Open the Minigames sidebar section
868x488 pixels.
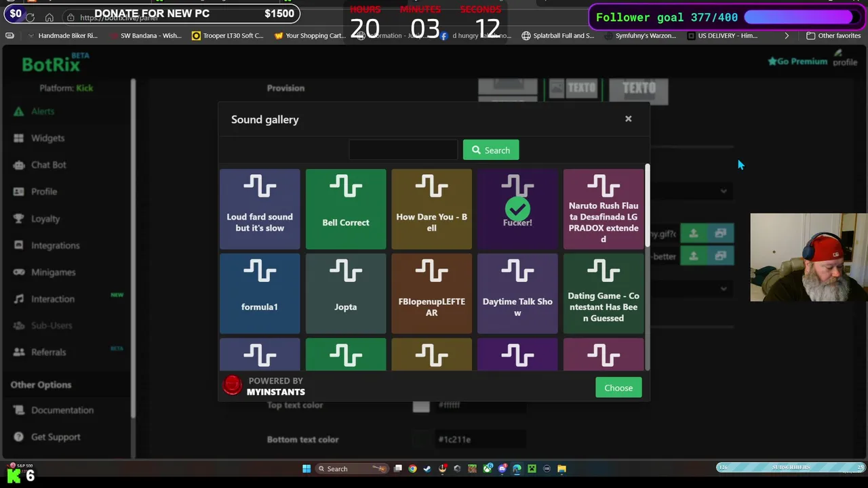(53, 272)
